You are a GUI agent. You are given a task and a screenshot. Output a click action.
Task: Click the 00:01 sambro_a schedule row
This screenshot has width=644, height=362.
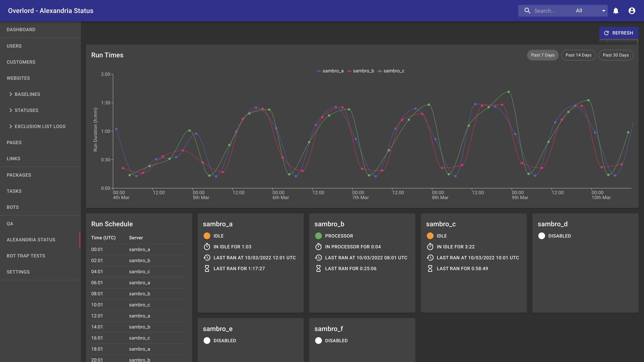[139, 250]
